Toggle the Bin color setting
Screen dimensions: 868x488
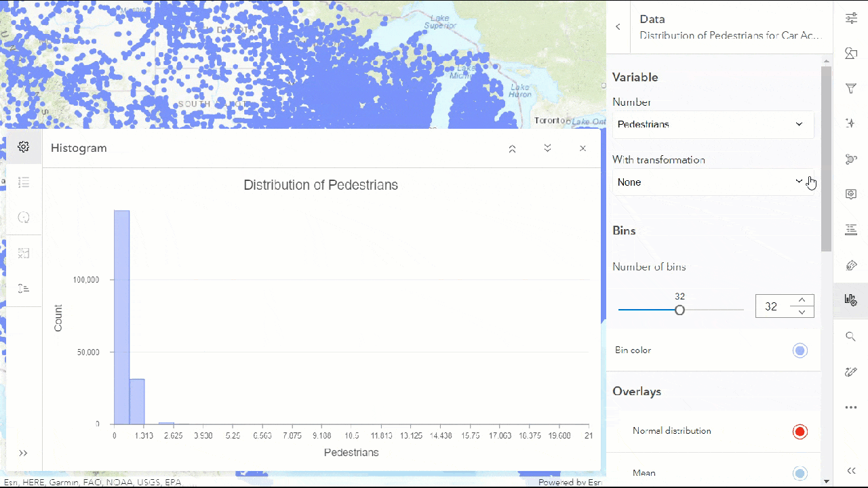pyautogui.click(x=800, y=350)
